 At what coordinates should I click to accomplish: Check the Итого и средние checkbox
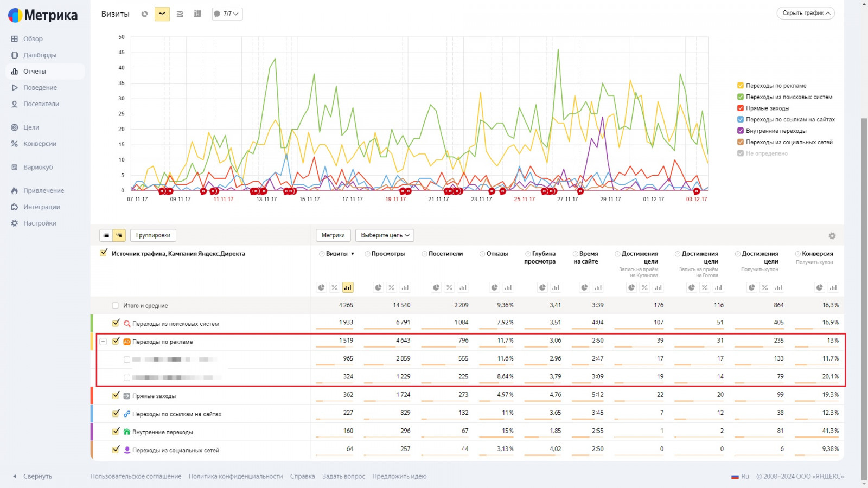(x=115, y=306)
